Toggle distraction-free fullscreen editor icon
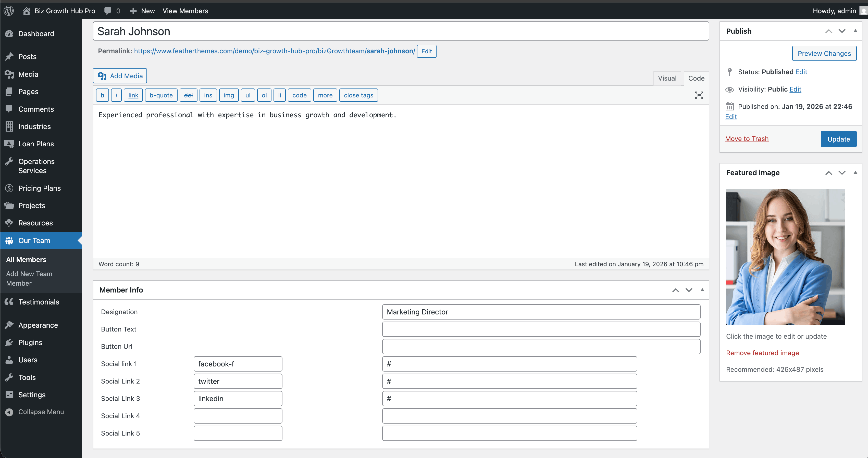Viewport: 868px width, 458px height. click(x=699, y=95)
